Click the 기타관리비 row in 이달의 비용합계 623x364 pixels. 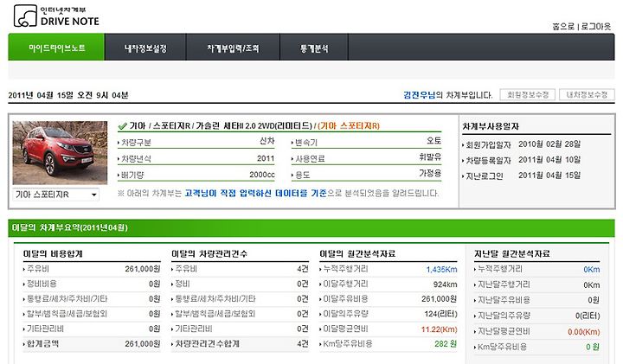pos(92,329)
